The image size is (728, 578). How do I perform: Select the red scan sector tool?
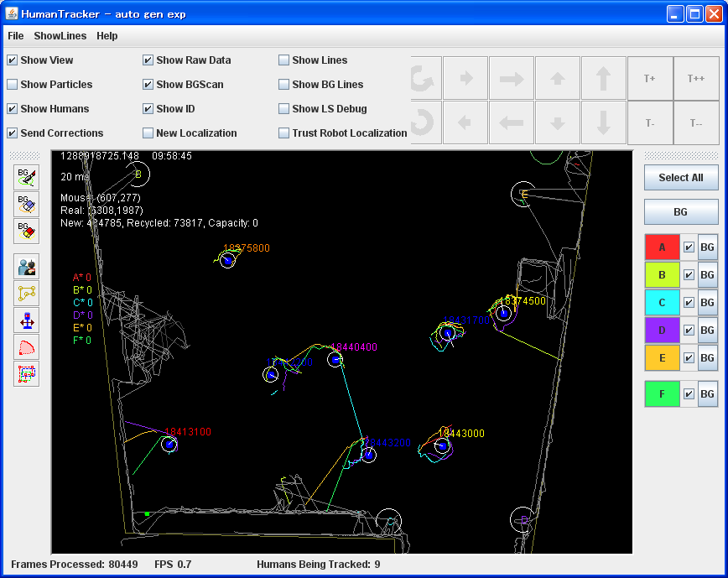pos(26,346)
